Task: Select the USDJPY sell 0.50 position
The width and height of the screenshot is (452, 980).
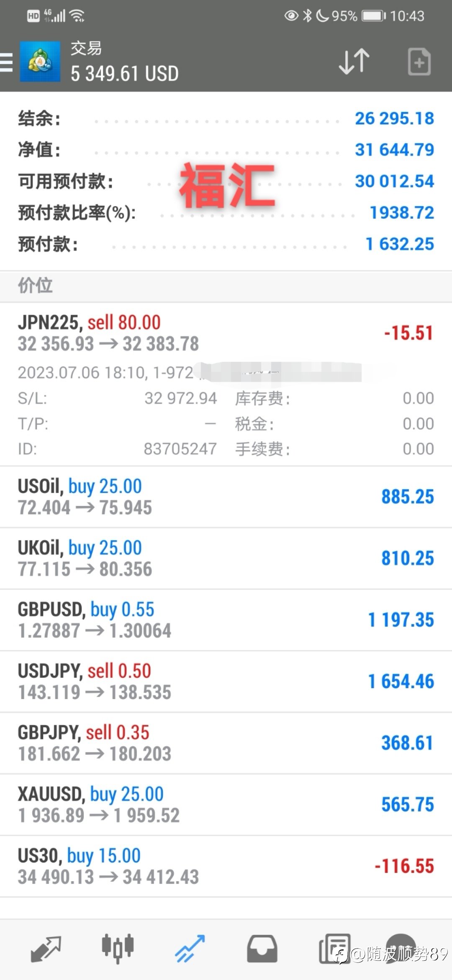Action: click(x=226, y=681)
